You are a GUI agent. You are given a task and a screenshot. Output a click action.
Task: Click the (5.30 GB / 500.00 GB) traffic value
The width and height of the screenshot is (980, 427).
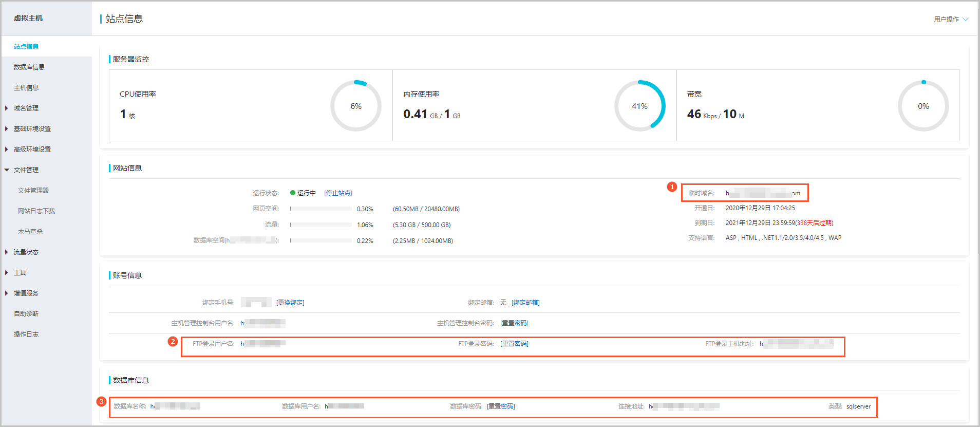coord(422,225)
